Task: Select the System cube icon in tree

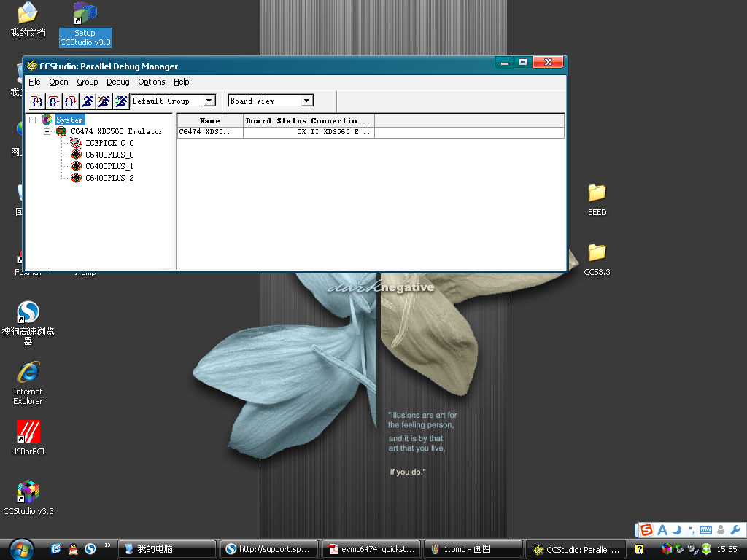Action: [47, 120]
